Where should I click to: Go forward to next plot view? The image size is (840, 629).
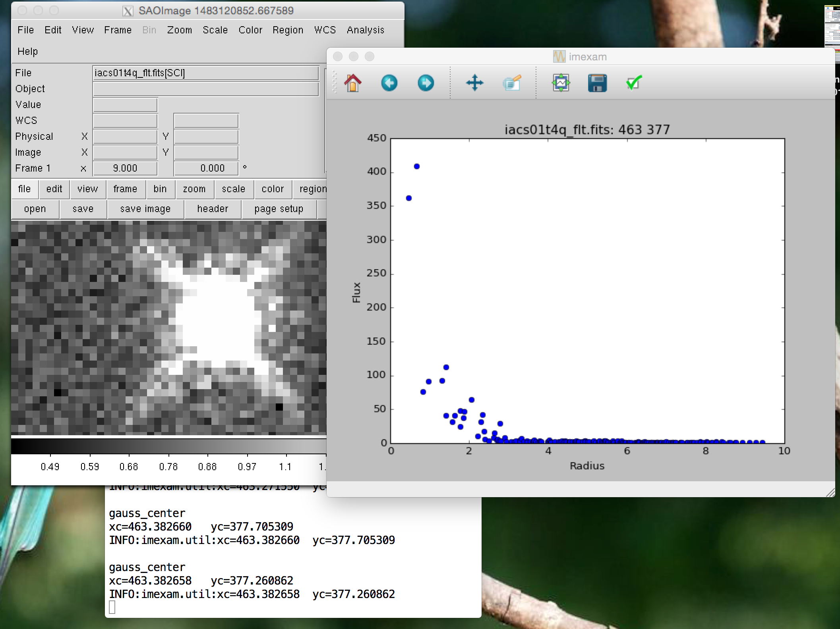426,83
